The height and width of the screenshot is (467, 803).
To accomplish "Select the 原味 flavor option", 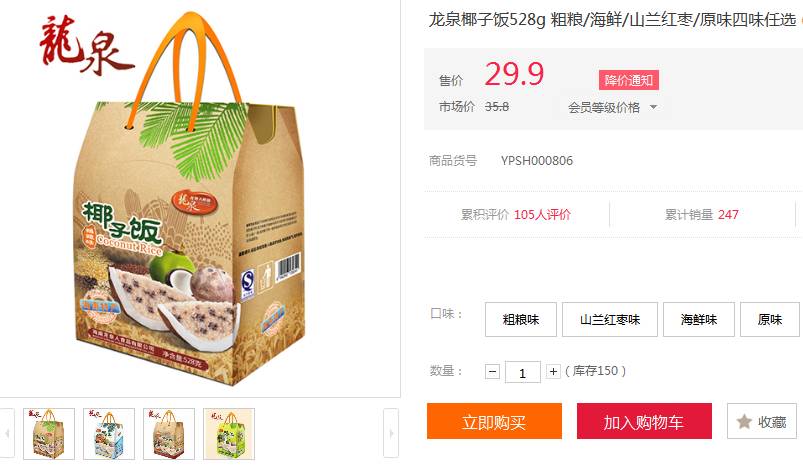I will click(770, 320).
